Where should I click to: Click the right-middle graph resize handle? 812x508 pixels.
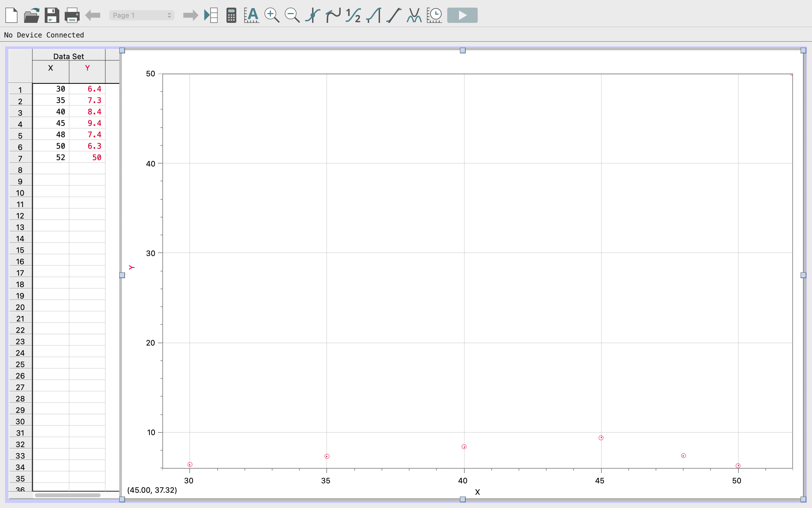pos(803,275)
